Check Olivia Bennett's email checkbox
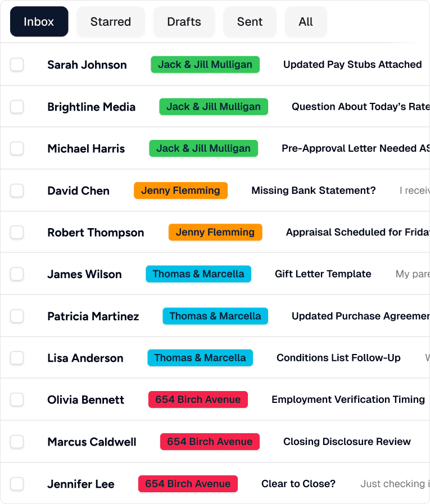The image size is (430, 504). pyautogui.click(x=17, y=399)
